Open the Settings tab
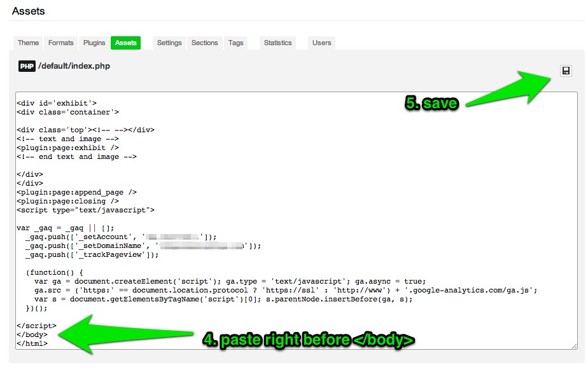This screenshot has width=588, height=372. tap(169, 43)
